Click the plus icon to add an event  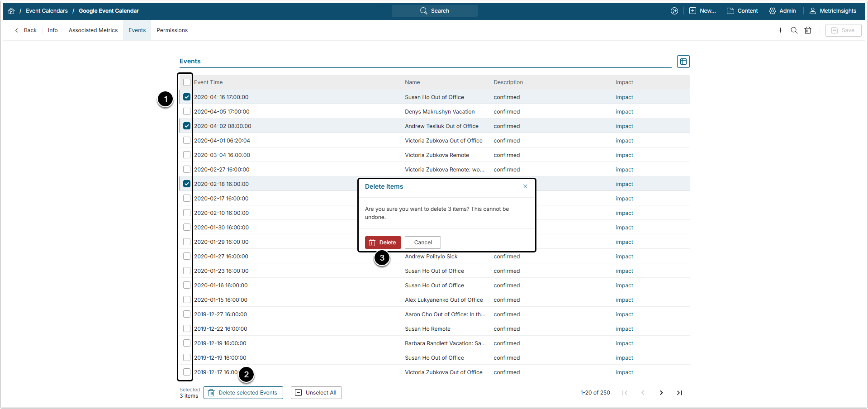point(780,30)
